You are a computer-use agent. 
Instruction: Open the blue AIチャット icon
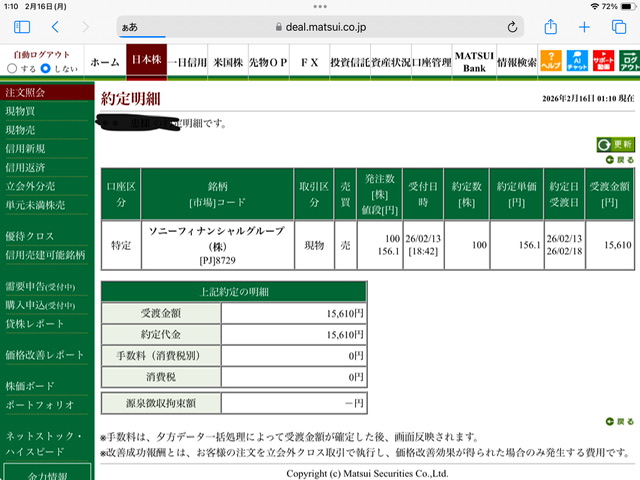577,61
